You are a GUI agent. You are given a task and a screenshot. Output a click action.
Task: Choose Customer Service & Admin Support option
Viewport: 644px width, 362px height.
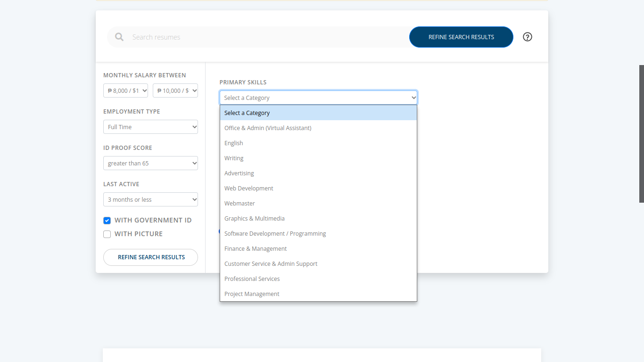[318, 263]
